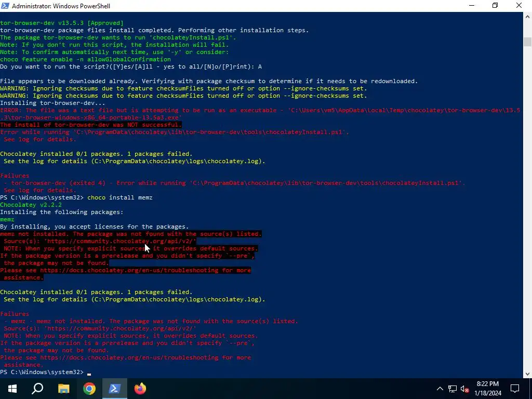This screenshot has width=532, height=399.
Task: Open the network status tray icon
Action: (453, 389)
